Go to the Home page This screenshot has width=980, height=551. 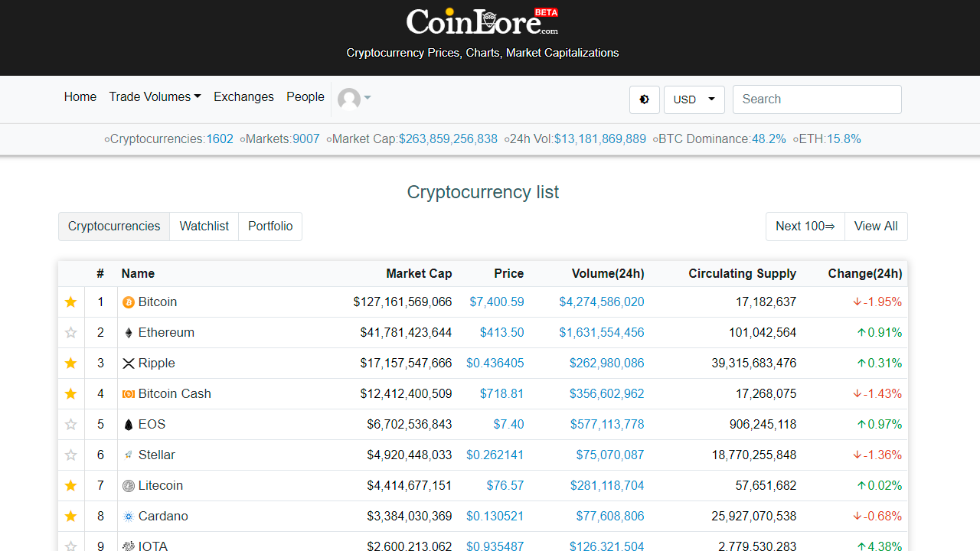coord(80,97)
